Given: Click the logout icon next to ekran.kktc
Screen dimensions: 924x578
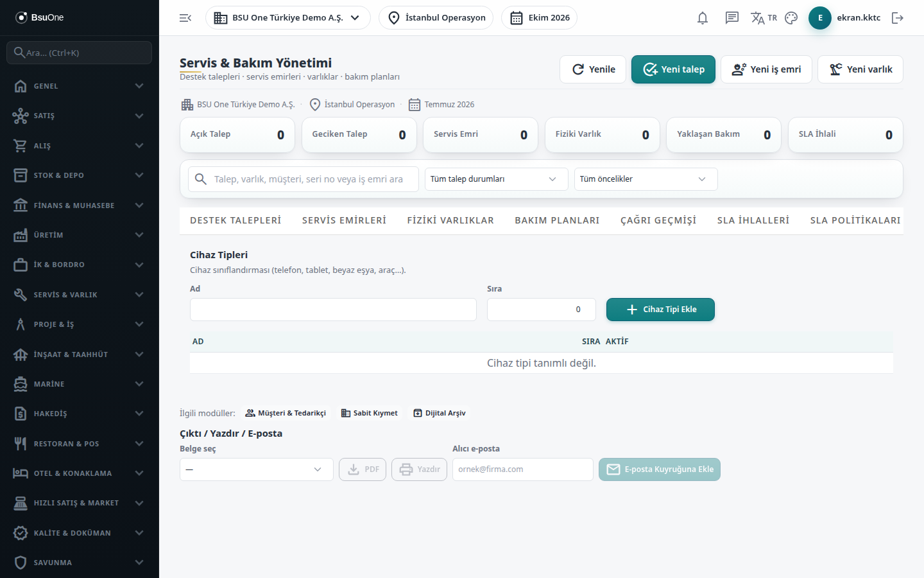Looking at the screenshot, I should click(x=898, y=18).
